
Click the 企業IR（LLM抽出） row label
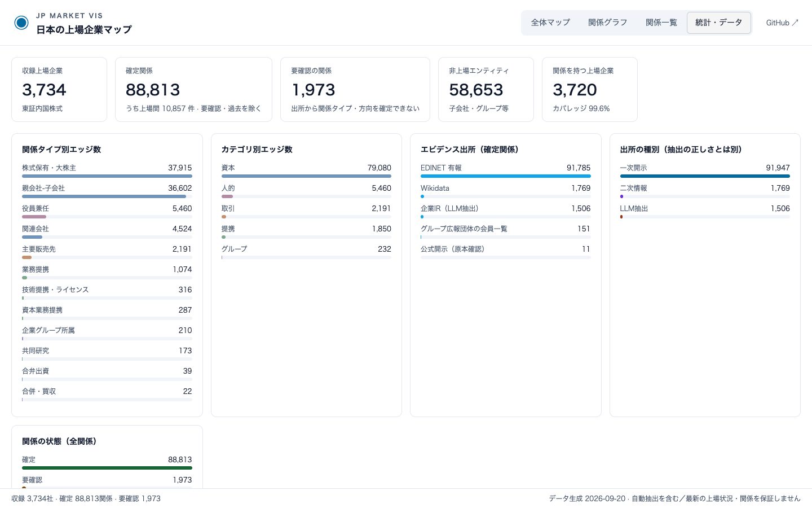(449, 208)
